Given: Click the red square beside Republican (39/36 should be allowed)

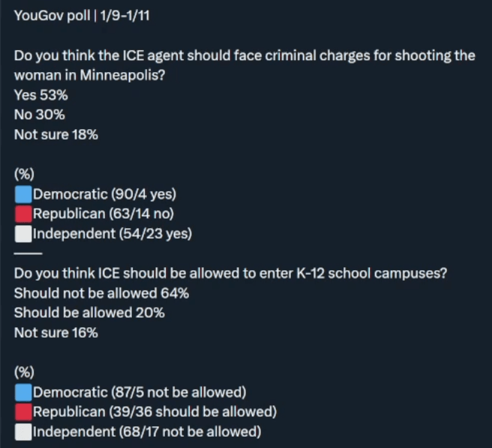Looking at the screenshot, I should [23, 411].
